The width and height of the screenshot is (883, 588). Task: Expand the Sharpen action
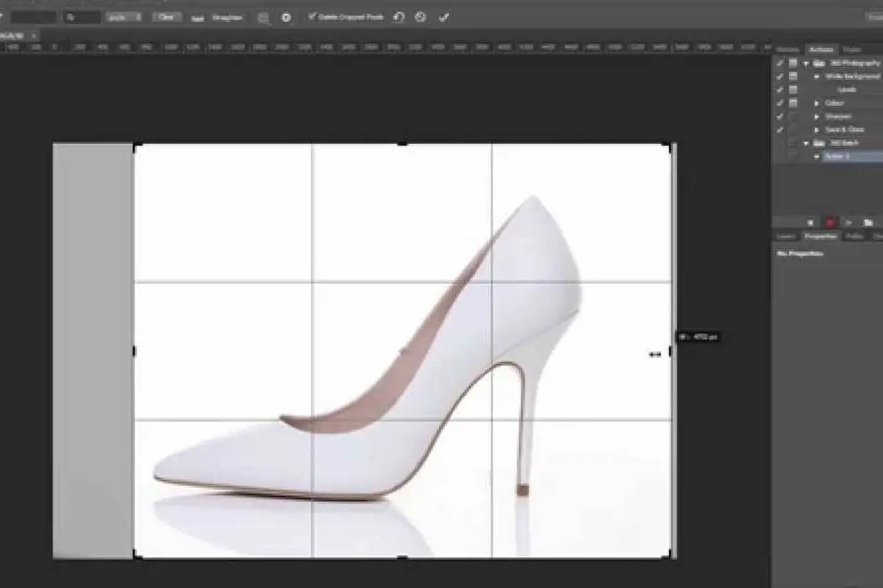pyautogui.click(x=817, y=116)
